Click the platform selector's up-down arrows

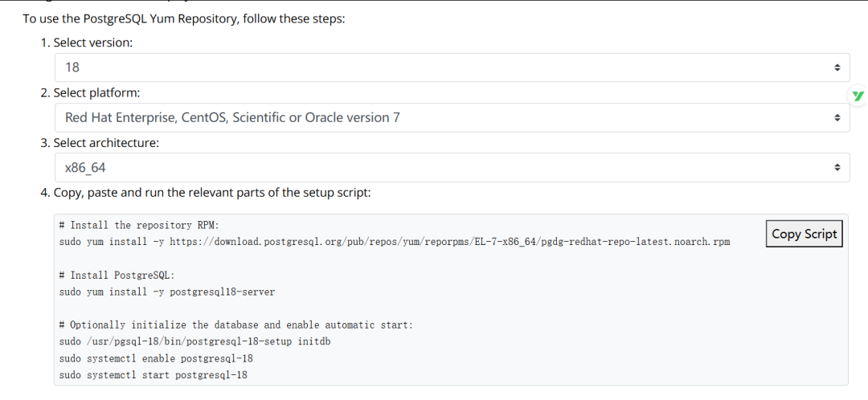coord(837,118)
